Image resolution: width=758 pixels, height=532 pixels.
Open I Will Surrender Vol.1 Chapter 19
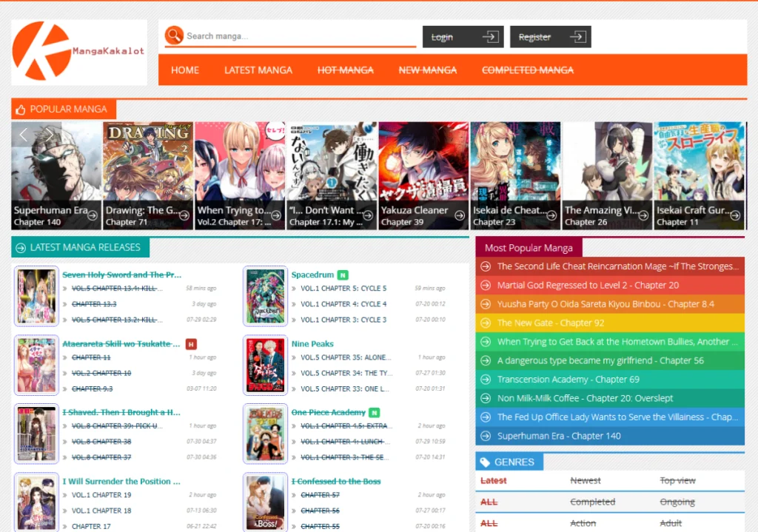[x=101, y=495]
